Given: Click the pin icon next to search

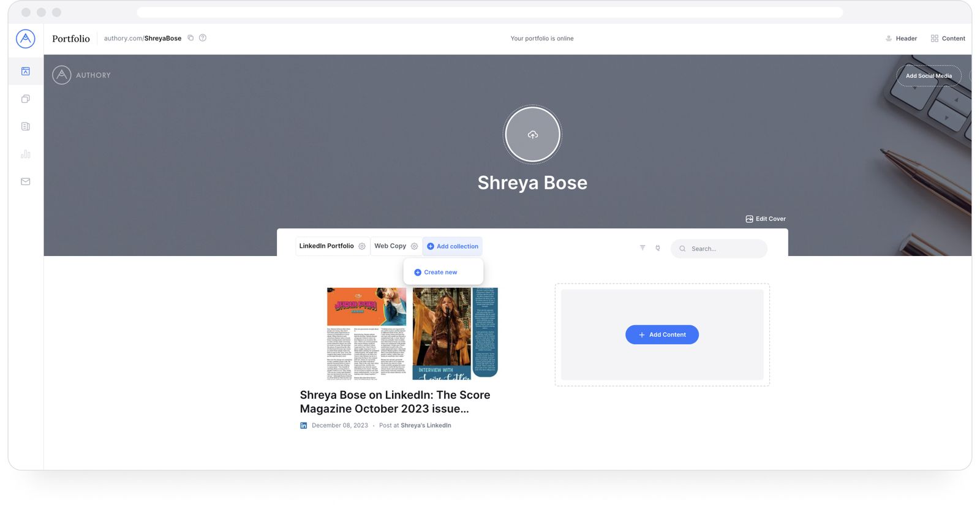Looking at the screenshot, I should click(x=658, y=248).
